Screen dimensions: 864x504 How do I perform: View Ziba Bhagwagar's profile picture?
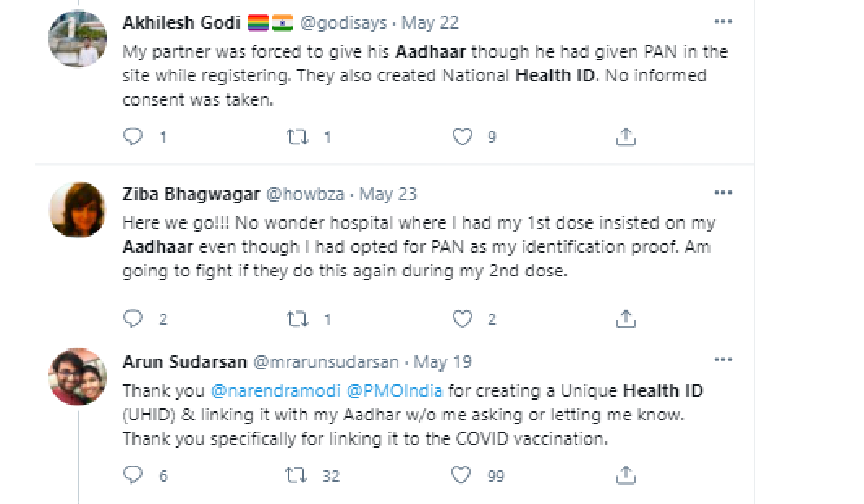pyautogui.click(x=77, y=210)
